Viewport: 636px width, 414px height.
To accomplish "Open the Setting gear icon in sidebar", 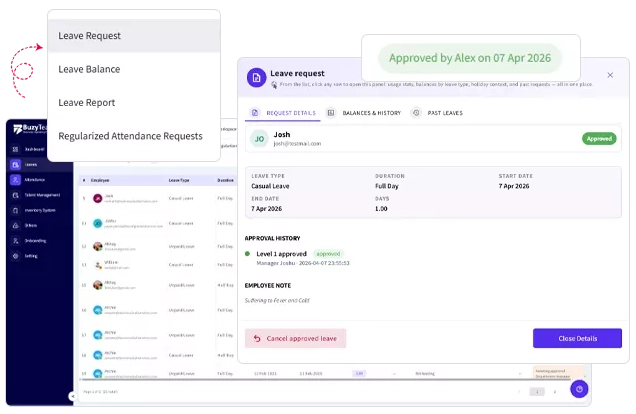I will (15, 256).
